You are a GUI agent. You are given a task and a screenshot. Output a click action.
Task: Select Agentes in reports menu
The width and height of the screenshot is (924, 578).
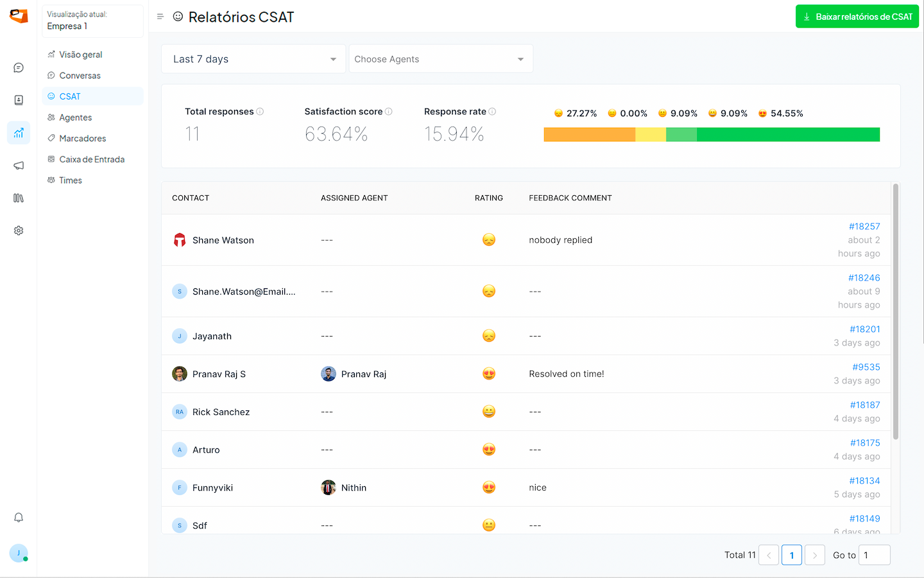pyautogui.click(x=76, y=118)
